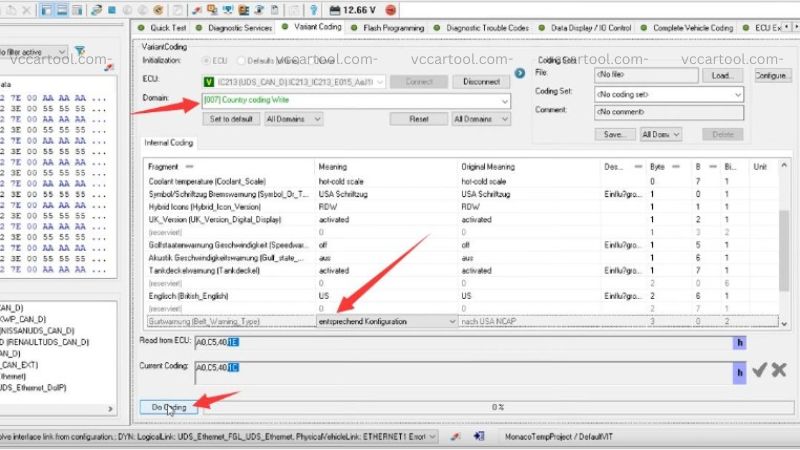800x450 pixels.
Task: Open the logical link dropdown in status bar
Action: click(x=218, y=437)
